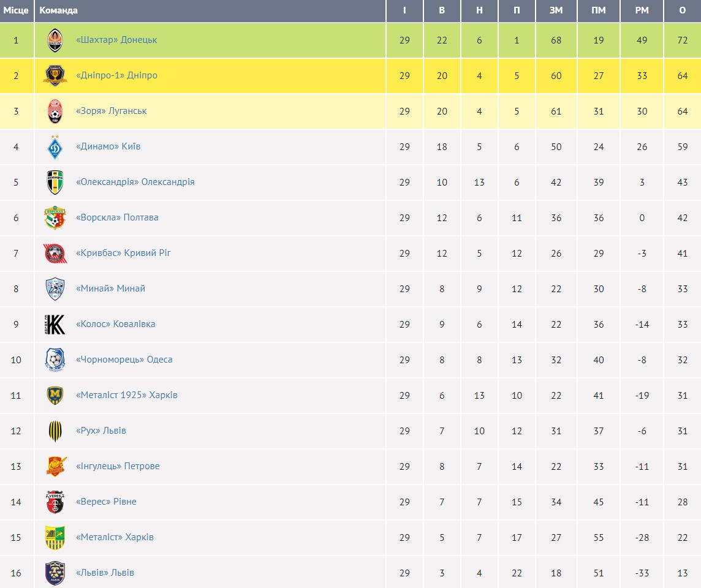The image size is (701, 588).
Task: Click the Shakhtar Donetsk club logo
Action: pyautogui.click(x=55, y=40)
